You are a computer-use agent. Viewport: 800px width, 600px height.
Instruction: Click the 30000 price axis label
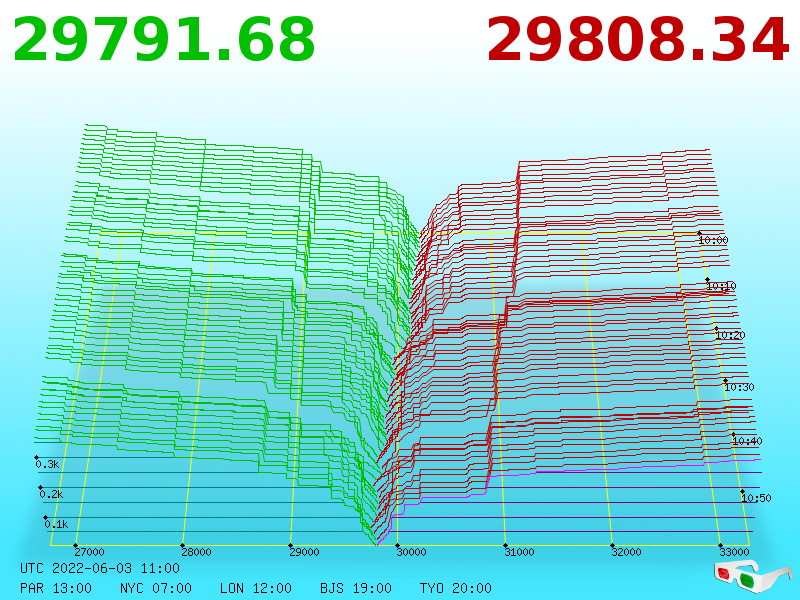coord(411,552)
